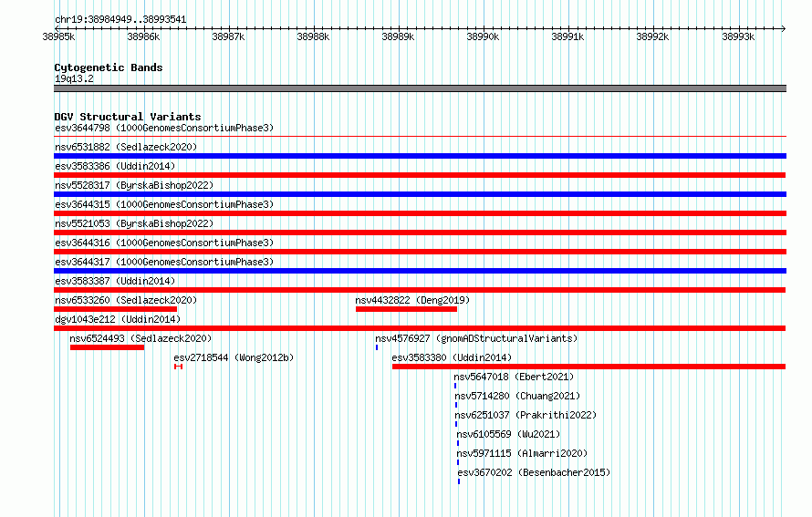812x517 pixels.
Task: Select the small red glyph under esv2718544
Action: [178, 367]
